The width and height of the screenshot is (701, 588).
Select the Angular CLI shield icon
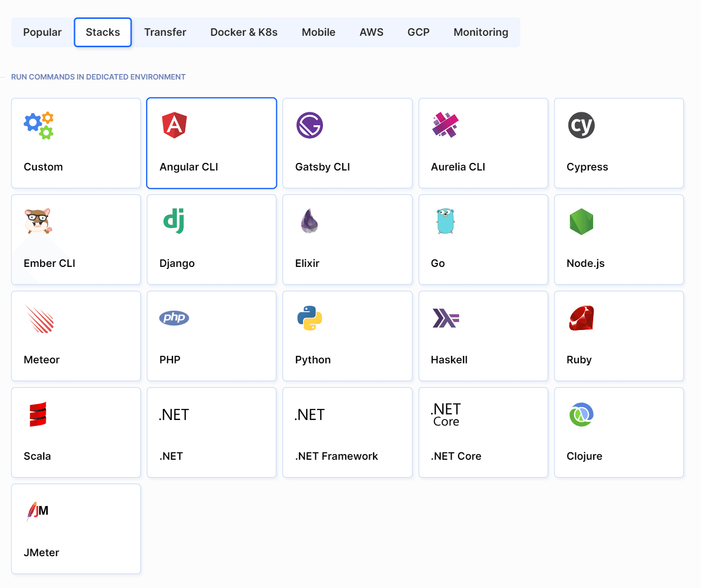(174, 125)
